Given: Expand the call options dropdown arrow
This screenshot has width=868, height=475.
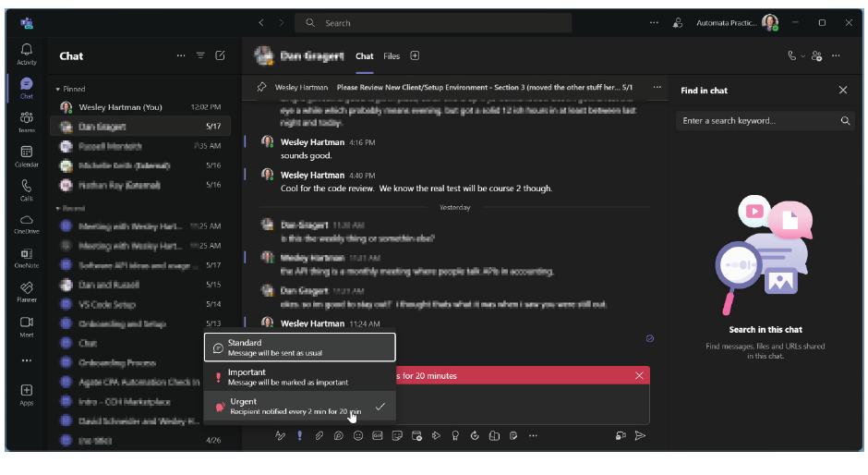Looking at the screenshot, I should (x=803, y=55).
